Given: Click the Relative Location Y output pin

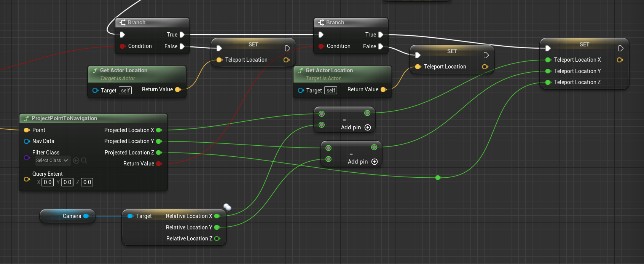Looking at the screenshot, I should (x=217, y=227).
